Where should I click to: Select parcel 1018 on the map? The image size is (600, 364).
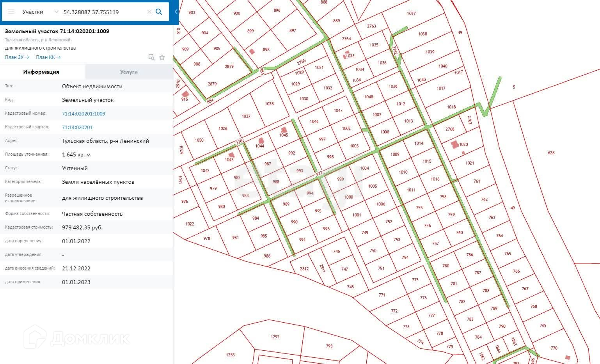[x=451, y=107]
